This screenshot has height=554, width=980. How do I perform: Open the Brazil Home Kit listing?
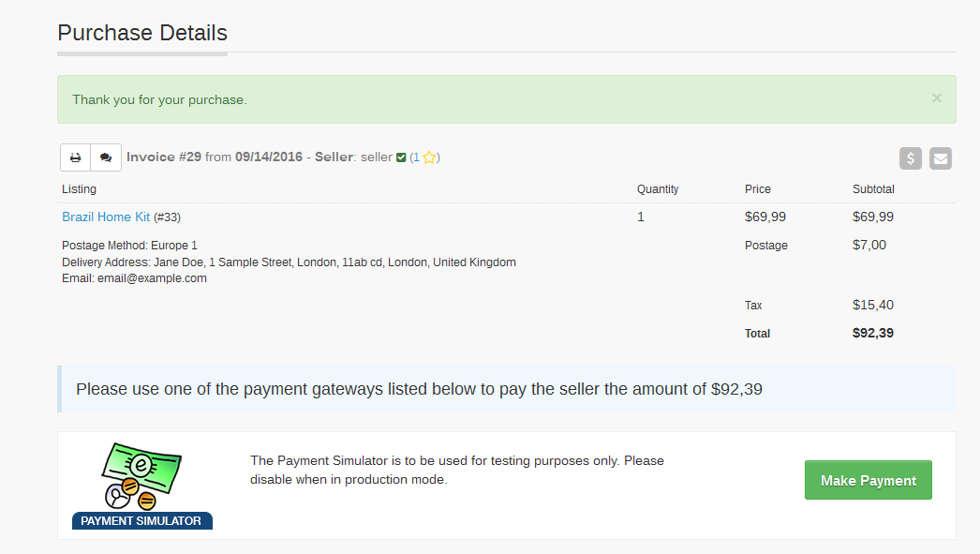click(x=106, y=217)
